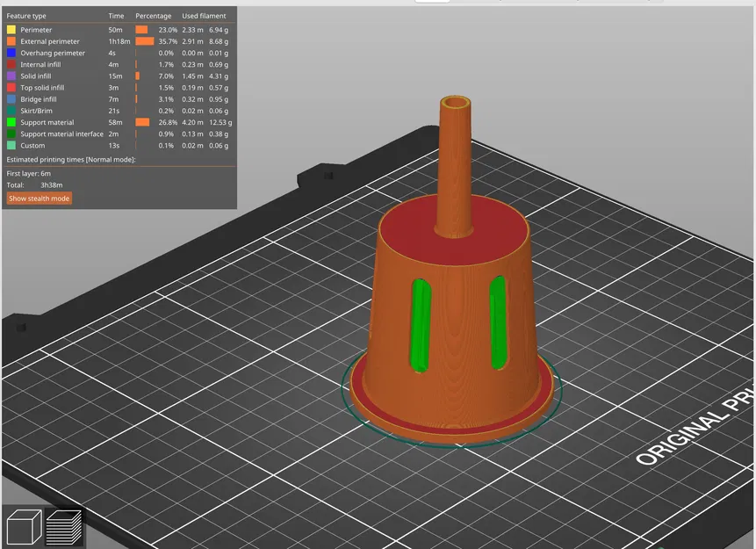This screenshot has width=756, height=549.
Task: Toggle Bridge infill blue swatch
Action: pyautogui.click(x=11, y=99)
